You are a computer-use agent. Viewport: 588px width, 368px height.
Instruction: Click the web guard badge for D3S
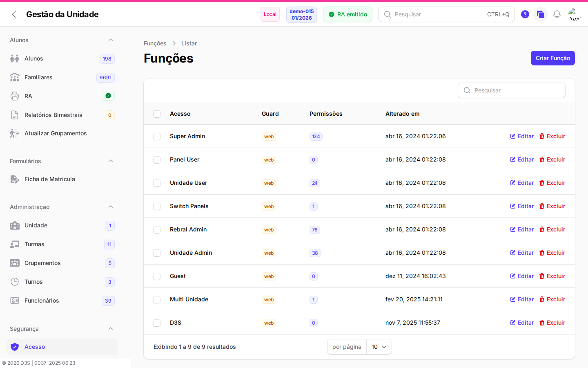point(269,323)
